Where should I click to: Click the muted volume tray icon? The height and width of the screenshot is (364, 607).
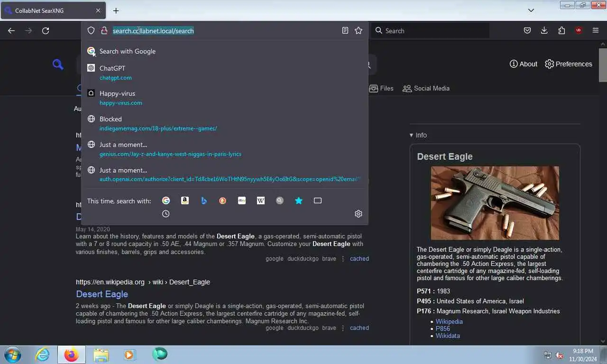(560, 355)
